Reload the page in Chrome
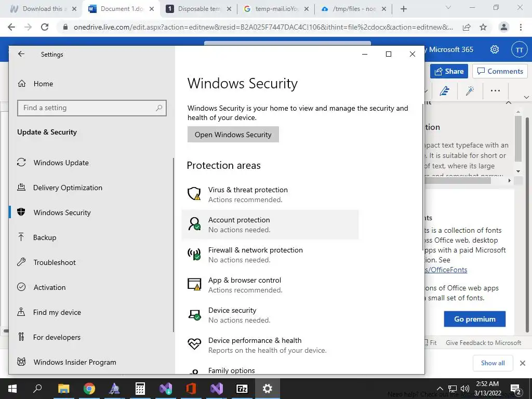 45,27
